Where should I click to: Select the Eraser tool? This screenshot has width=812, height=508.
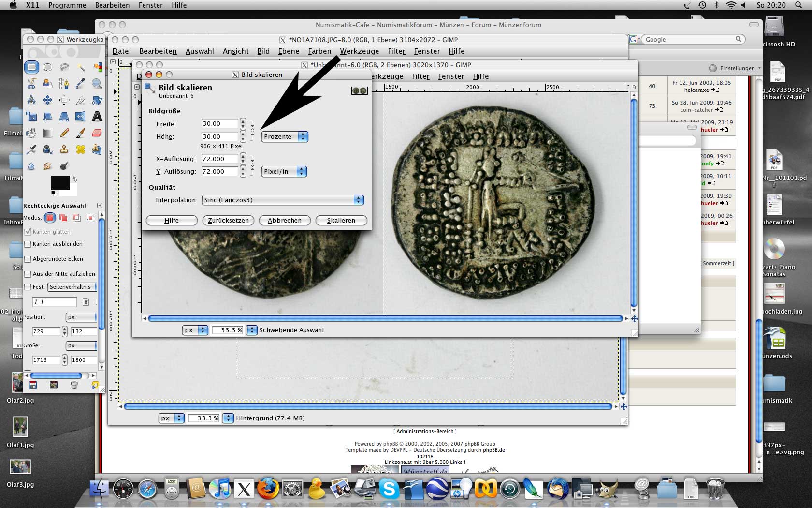97,133
